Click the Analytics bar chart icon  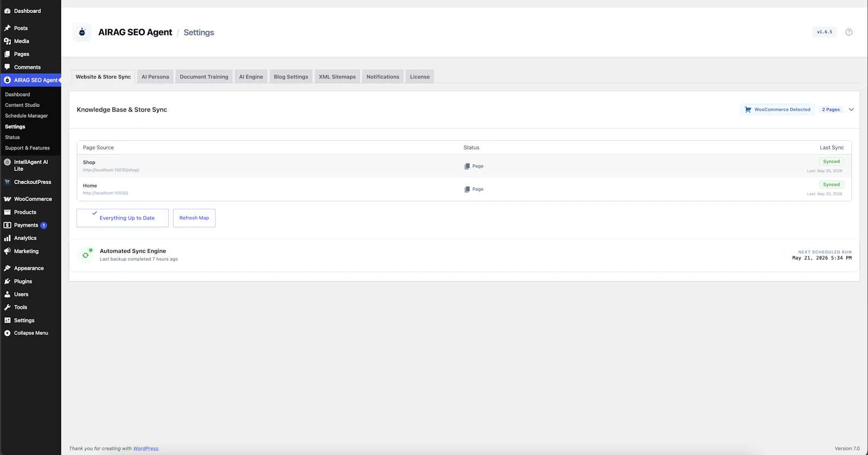(8, 238)
